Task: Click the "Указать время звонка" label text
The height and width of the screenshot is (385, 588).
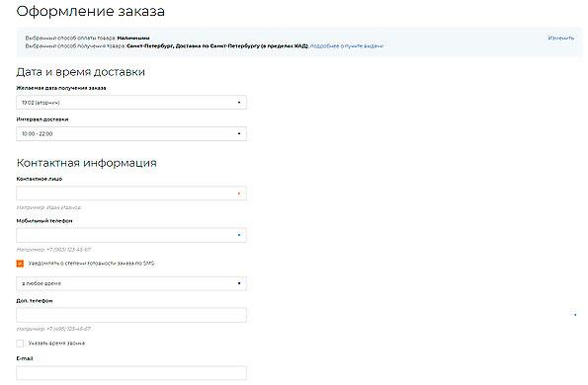Action: [56, 344]
